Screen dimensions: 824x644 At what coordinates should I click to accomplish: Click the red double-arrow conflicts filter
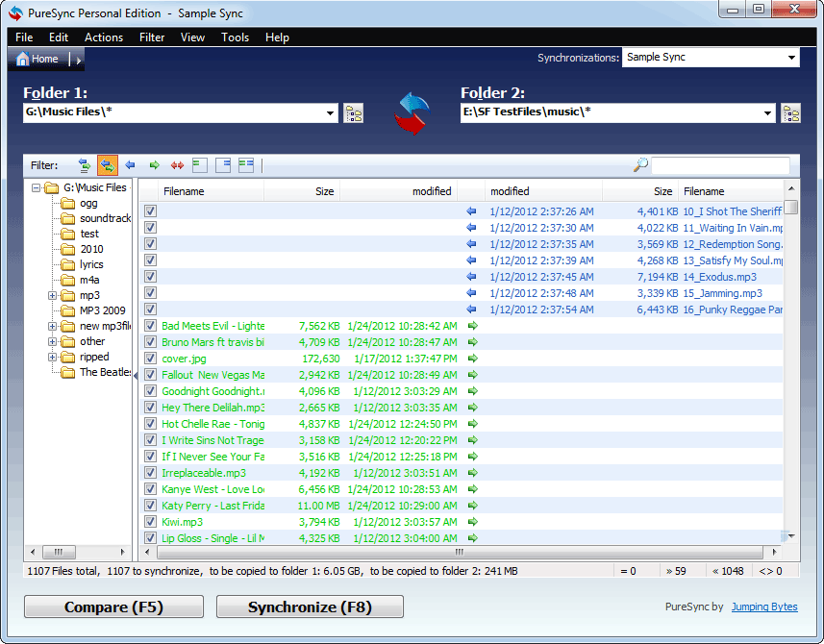177,165
